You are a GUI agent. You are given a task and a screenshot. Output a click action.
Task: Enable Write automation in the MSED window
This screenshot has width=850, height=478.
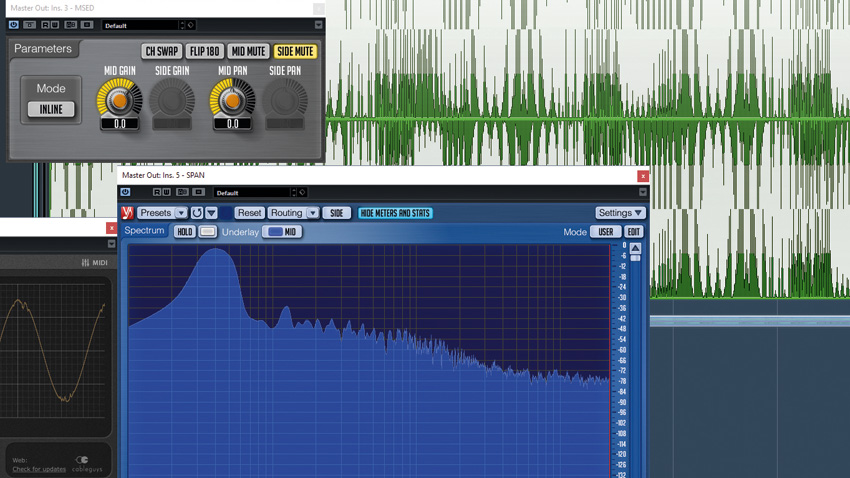click(x=55, y=25)
